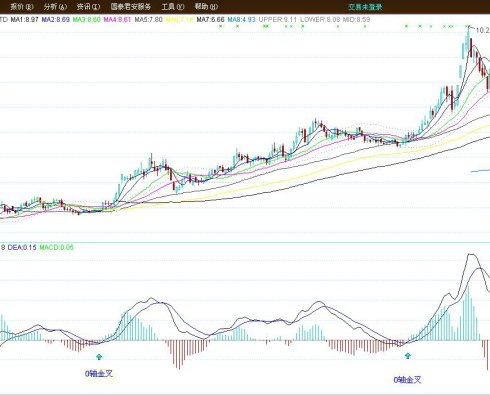The image size is (490, 395).
Task: Open the 帮助 menu
Action: click(x=206, y=7)
